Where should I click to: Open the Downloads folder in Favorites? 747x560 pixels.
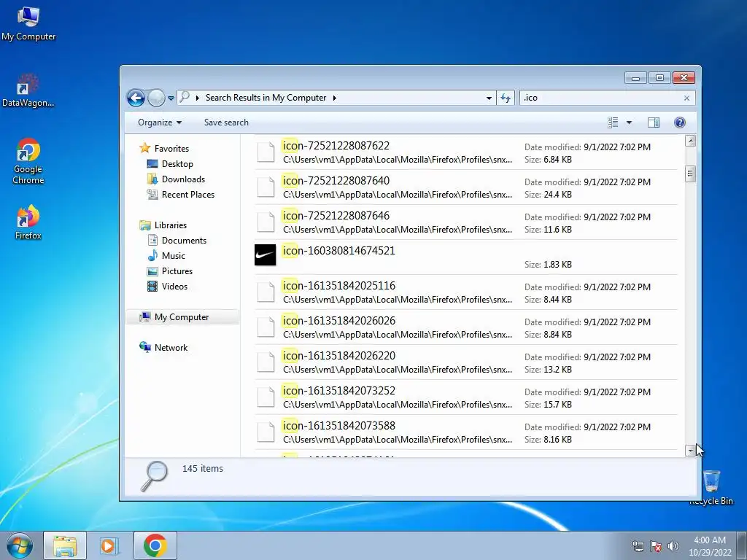click(183, 179)
